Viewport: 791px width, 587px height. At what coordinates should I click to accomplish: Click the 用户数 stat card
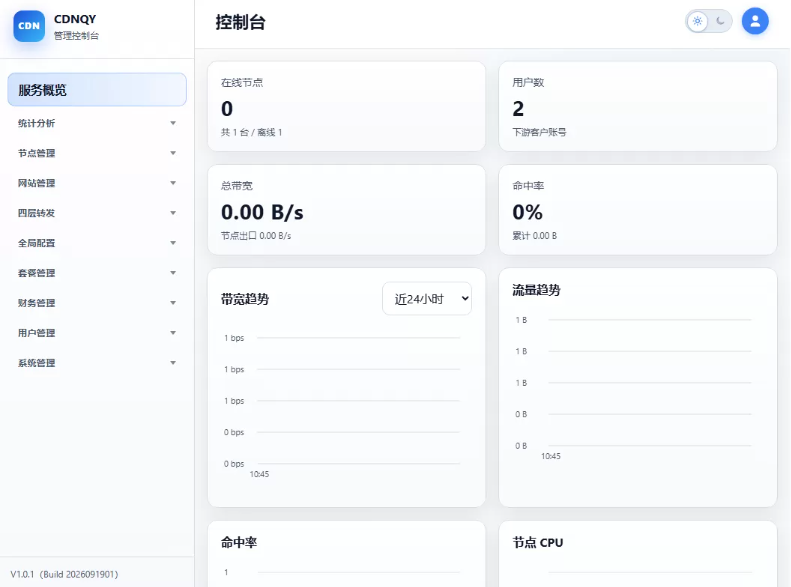click(638, 106)
